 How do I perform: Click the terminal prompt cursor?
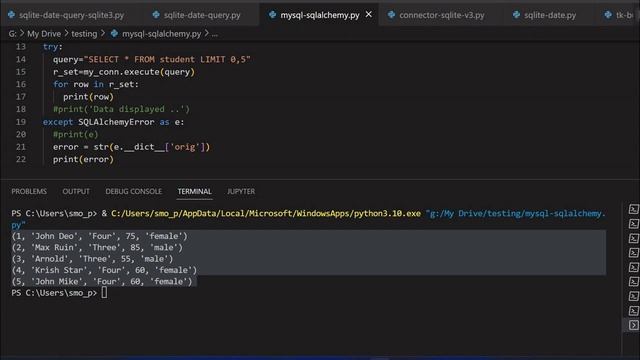[x=104, y=293]
